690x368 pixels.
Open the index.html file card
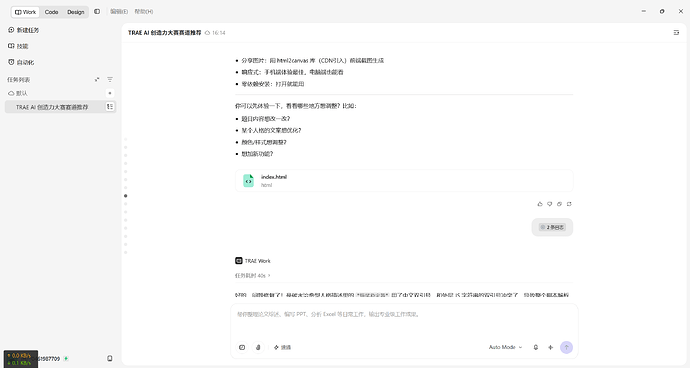click(x=404, y=180)
